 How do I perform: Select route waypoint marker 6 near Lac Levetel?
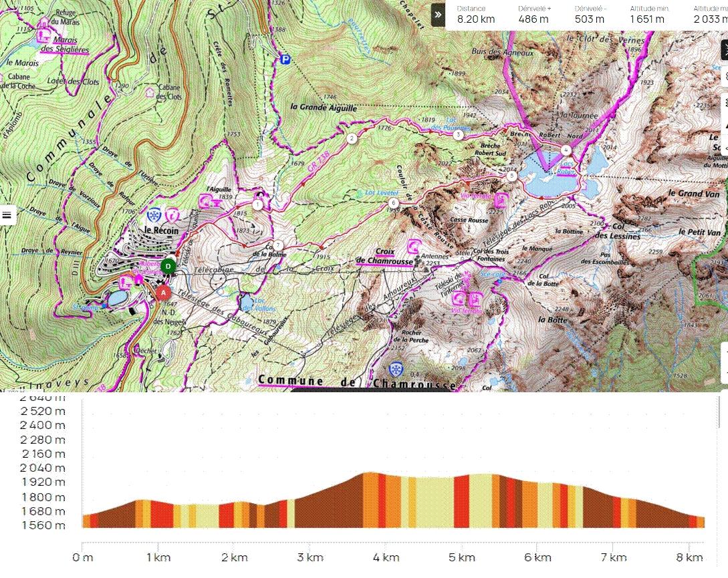394,202
